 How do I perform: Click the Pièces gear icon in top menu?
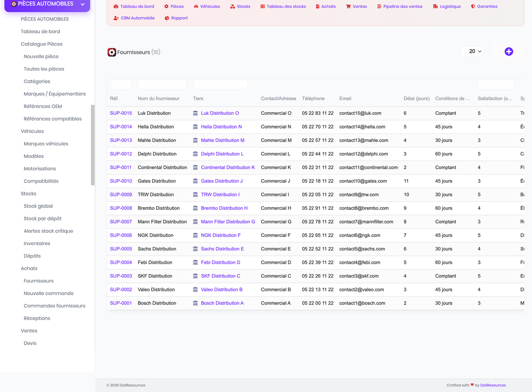coord(166,7)
